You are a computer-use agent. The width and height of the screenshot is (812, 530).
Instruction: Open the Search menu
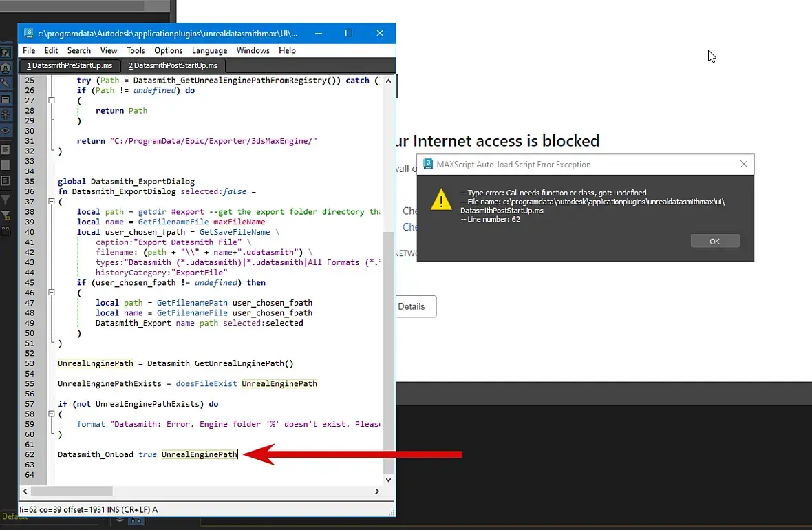(78, 50)
